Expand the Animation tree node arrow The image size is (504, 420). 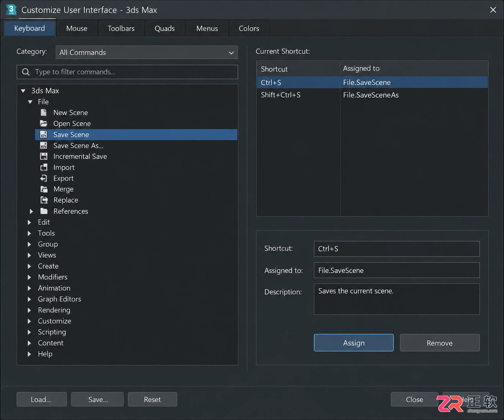tap(29, 288)
